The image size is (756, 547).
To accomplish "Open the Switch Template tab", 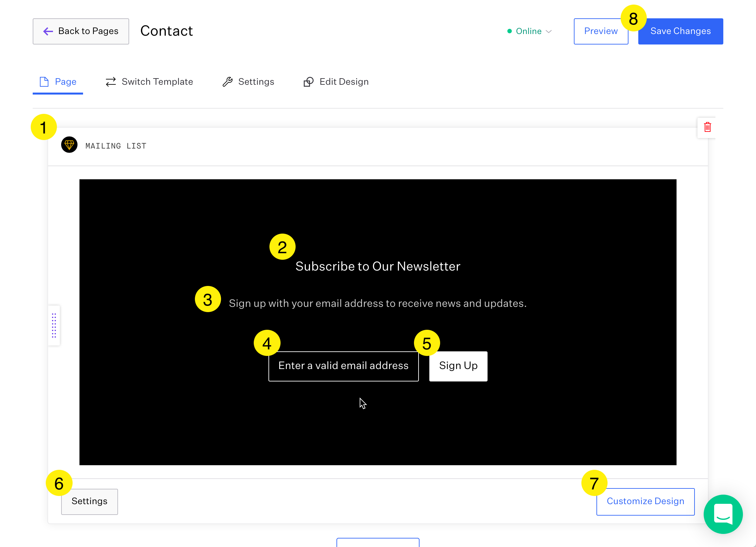I will [x=149, y=82].
